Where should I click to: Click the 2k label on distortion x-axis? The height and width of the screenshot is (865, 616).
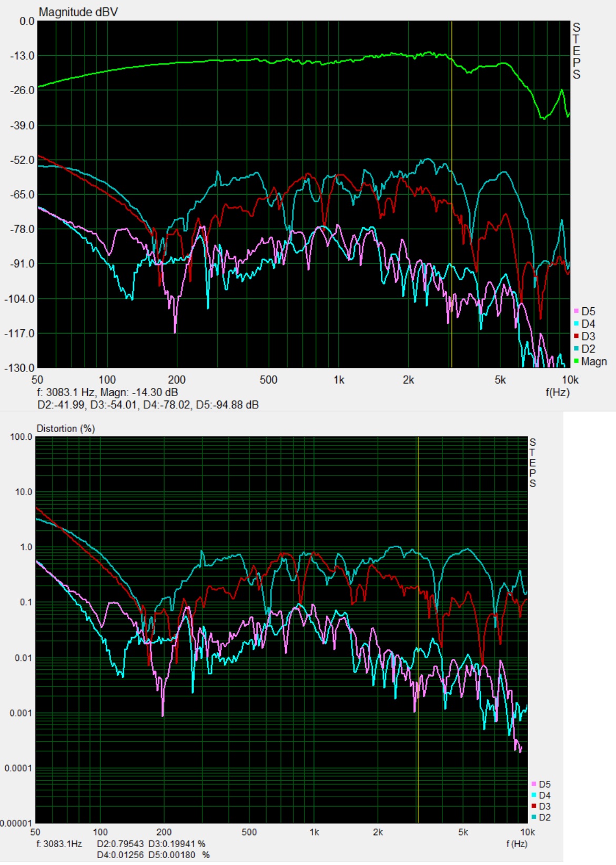pos(378,832)
